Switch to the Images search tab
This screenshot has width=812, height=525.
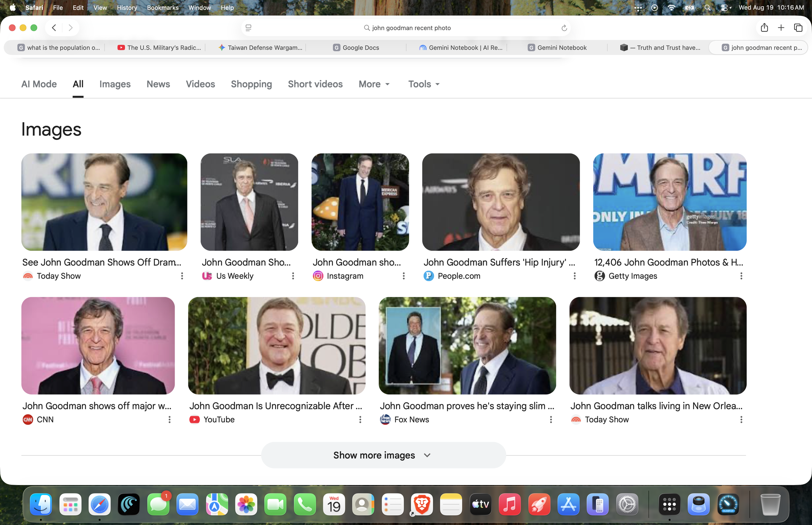[x=115, y=84]
